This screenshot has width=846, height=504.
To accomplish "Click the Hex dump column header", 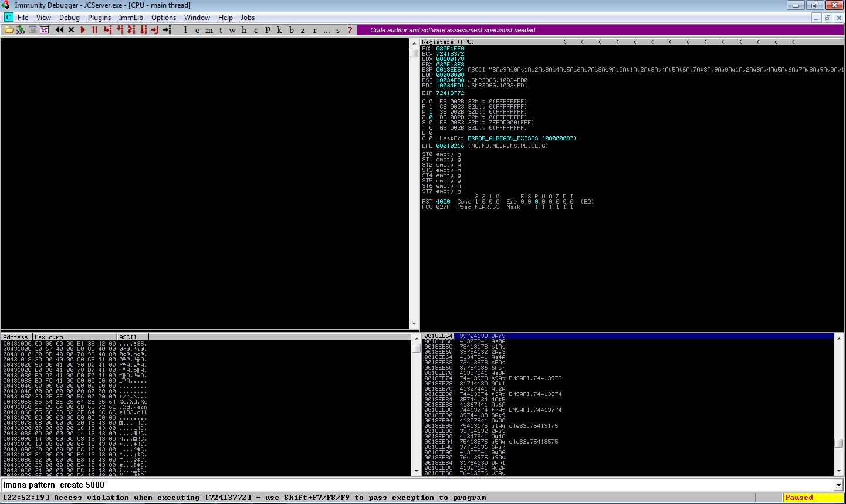I will 75,337.
